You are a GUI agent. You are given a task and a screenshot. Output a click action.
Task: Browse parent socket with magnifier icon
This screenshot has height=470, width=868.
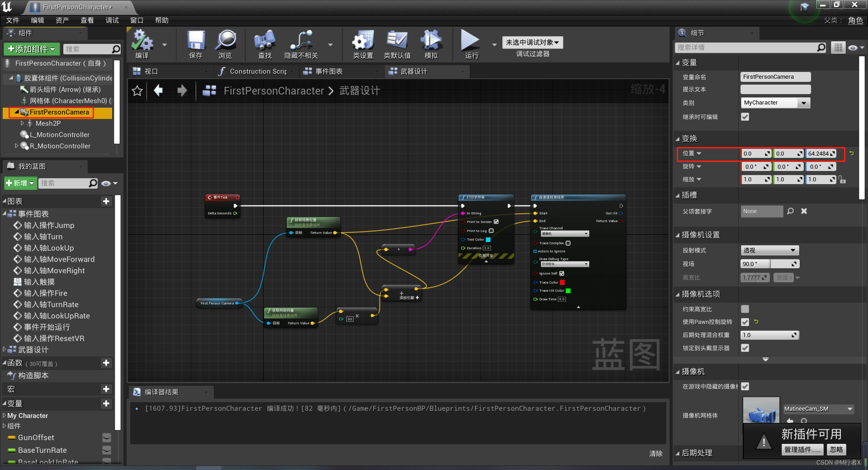click(x=790, y=211)
